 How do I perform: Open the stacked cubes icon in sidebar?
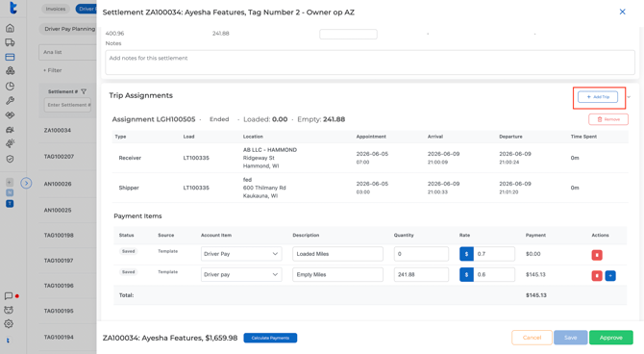click(x=10, y=71)
